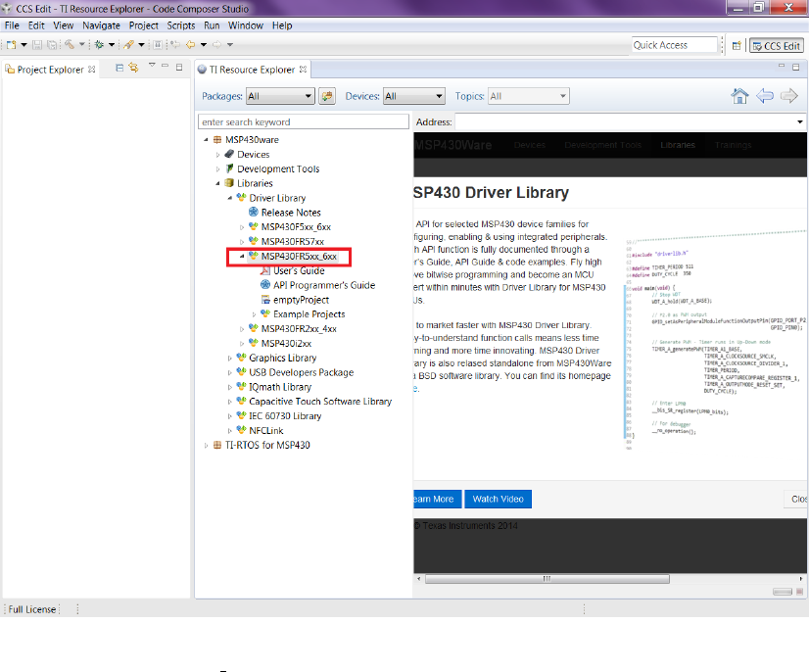Click the Build hammer icon
The height and width of the screenshot is (672, 809).
[70, 45]
